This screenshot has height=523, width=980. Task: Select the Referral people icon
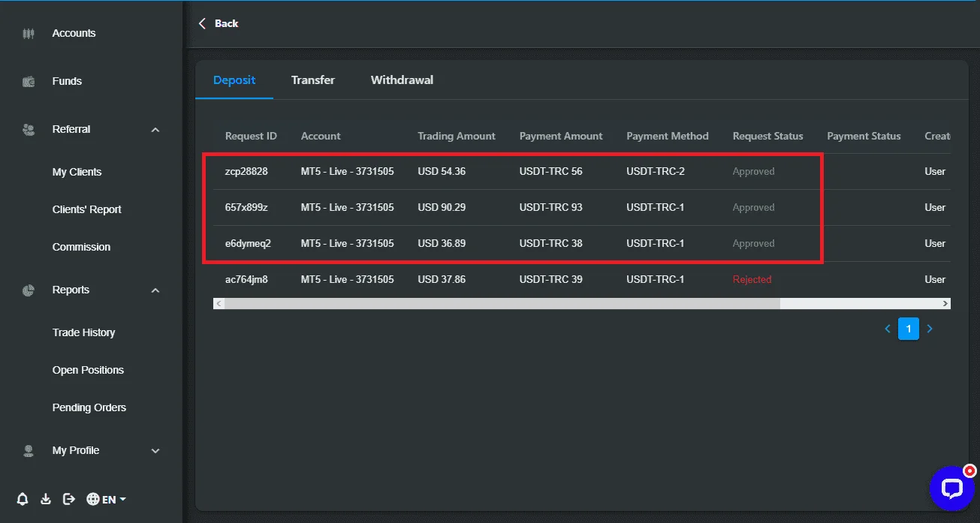click(x=29, y=130)
